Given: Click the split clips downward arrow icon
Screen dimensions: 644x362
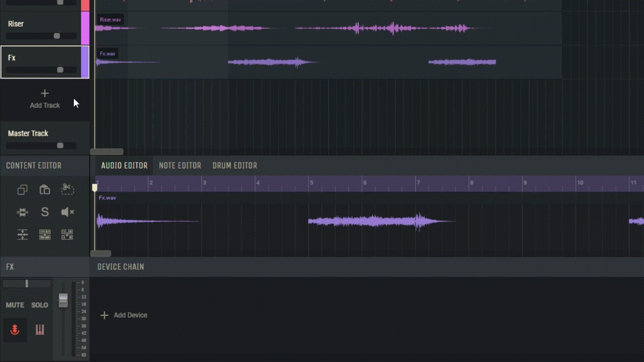Looking at the screenshot, I should pyautogui.click(x=67, y=234).
